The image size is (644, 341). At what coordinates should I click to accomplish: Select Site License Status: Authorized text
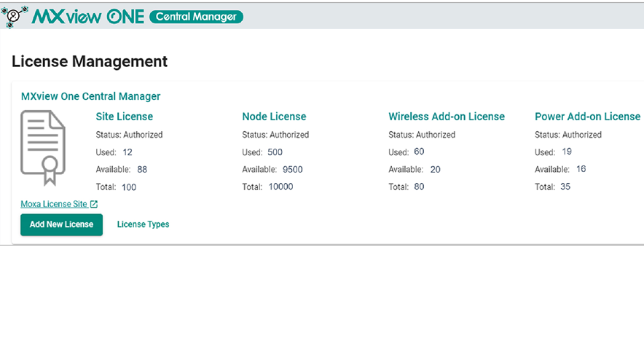129,135
